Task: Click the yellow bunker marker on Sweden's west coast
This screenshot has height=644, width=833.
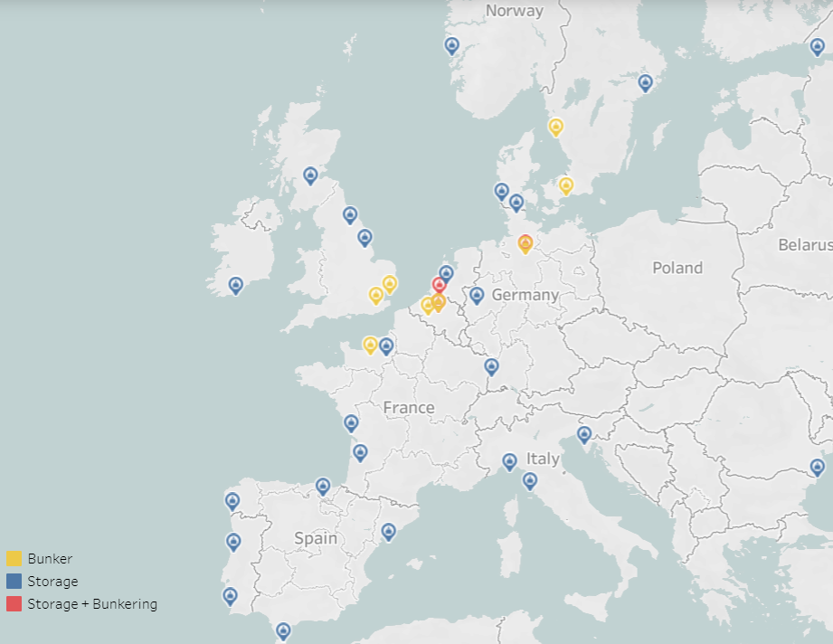Action: click(x=555, y=128)
